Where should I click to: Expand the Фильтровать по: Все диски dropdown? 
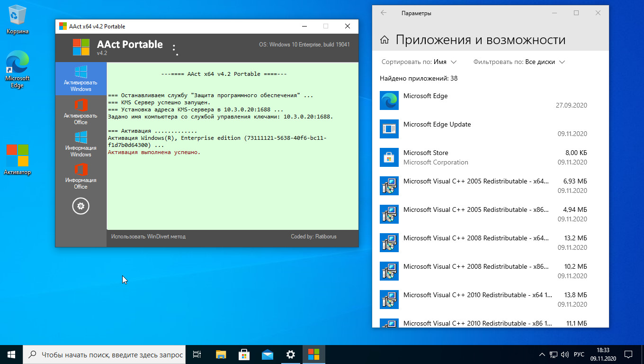click(519, 62)
